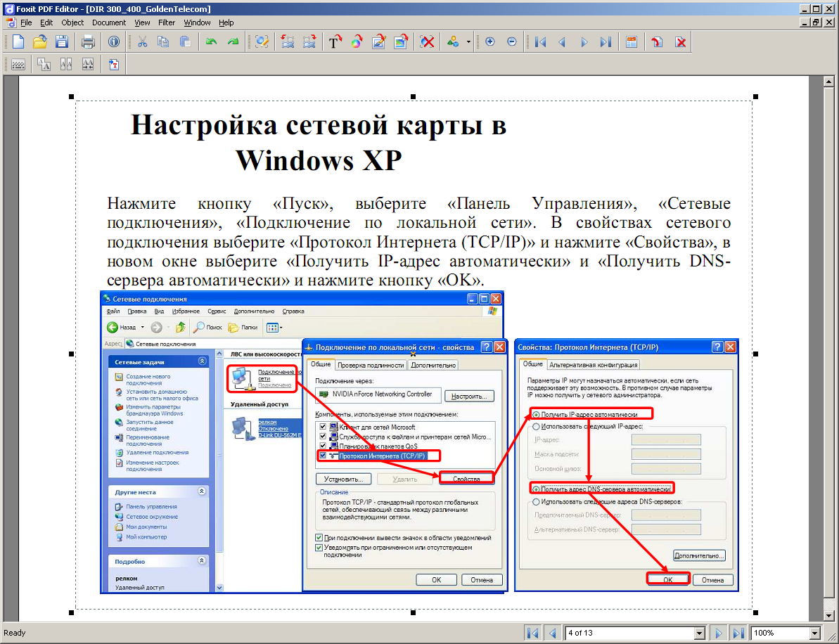Click the import text page 'T' icon
The image size is (839, 644).
pyautogui.click(x=113, y=65)
